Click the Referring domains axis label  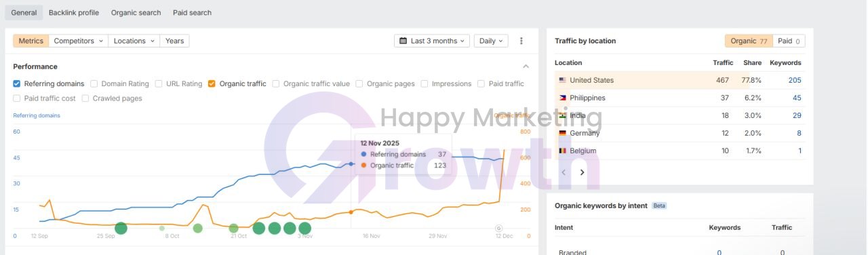tap(37, 115)
